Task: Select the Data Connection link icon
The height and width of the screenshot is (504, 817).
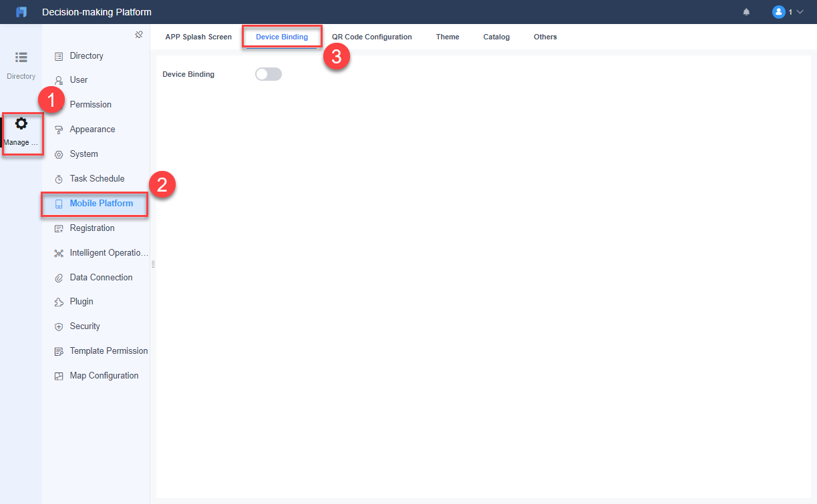Action: [x=59, y=277]
